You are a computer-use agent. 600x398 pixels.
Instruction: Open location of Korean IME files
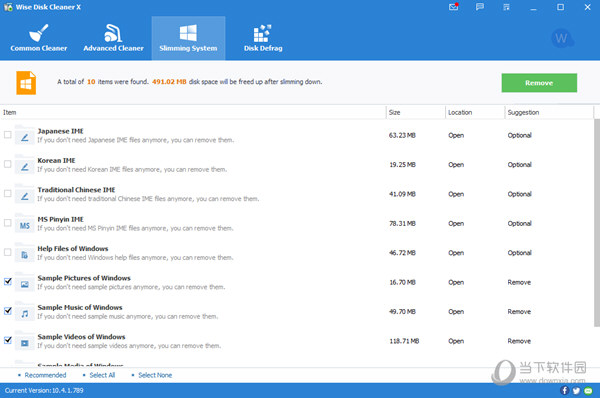pos(456,165)
